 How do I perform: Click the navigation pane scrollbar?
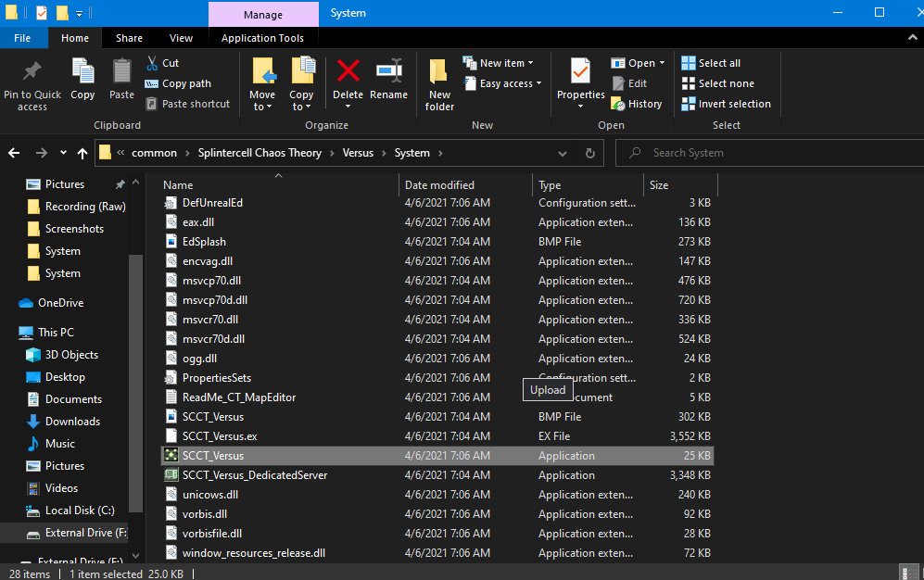(135, 383)
